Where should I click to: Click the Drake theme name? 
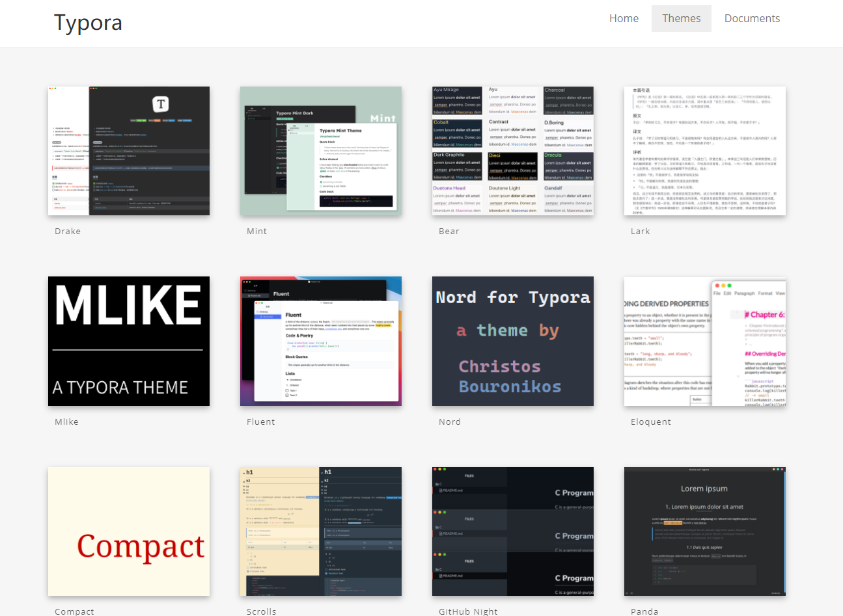[x=68, y=231]
